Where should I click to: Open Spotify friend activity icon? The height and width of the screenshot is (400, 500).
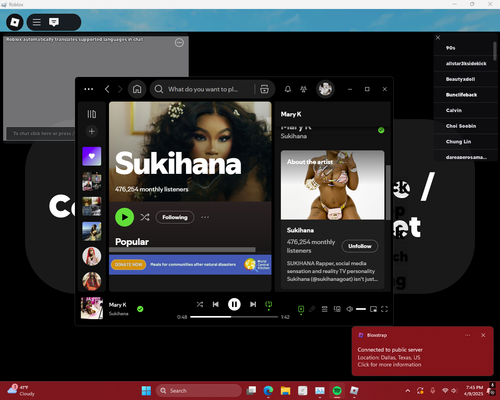303,89
